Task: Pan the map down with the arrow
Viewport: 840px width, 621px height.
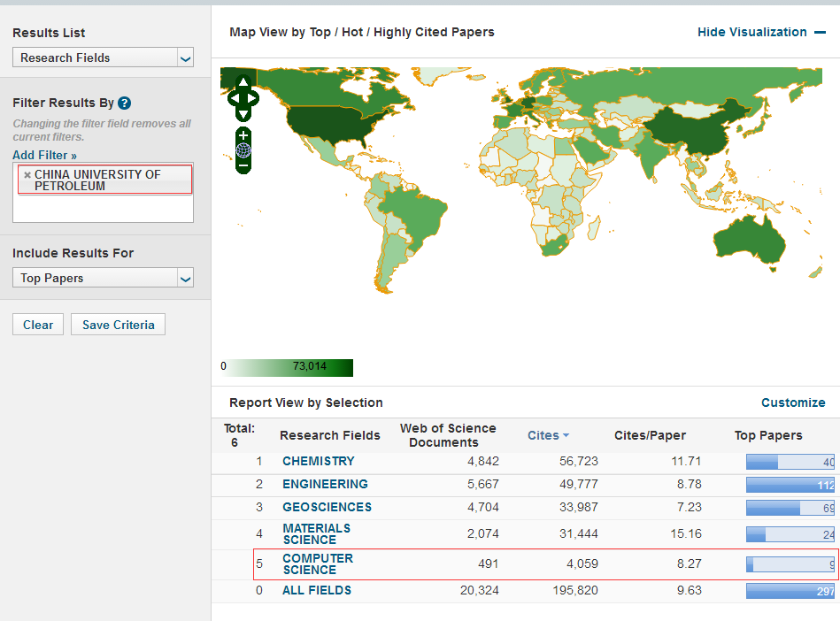Action: pyautogui.click(x=243, y=113)
